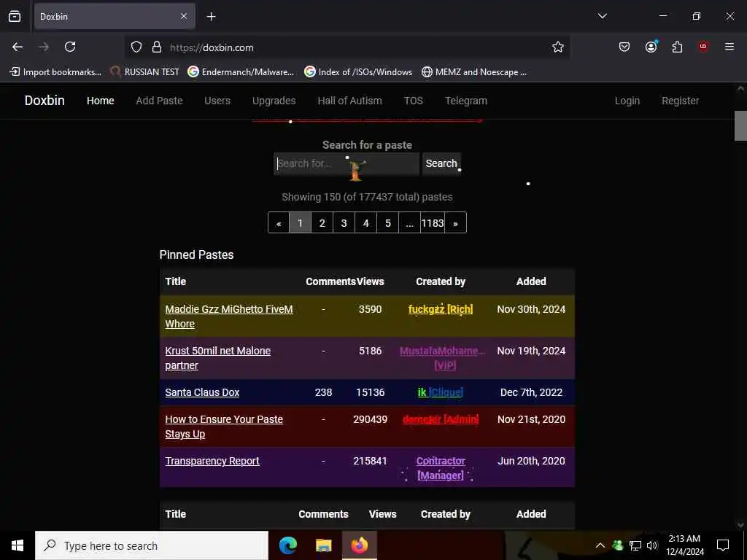Go to pagination page 3
The width and height of the screenshot is (747, 560).
pos(344,223)
